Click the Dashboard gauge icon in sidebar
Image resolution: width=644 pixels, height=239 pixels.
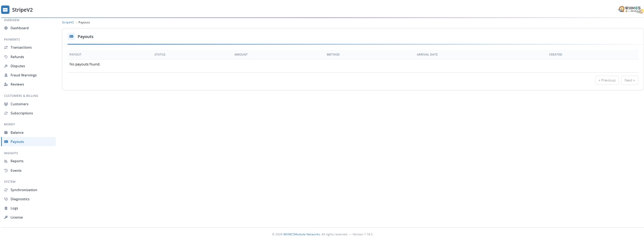coord(6,28)
